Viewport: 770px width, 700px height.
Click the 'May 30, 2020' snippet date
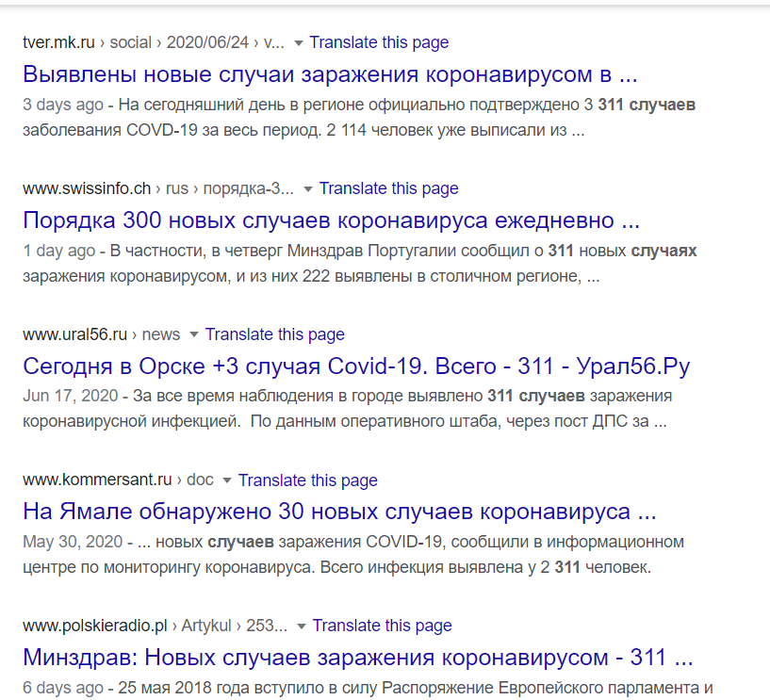pyautogui.click(x=73, y=542)
